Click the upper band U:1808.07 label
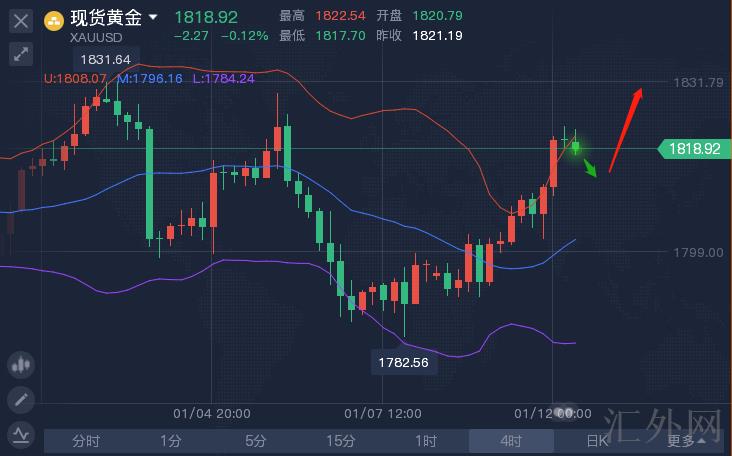This screenshot has height=456, width=732. [x=75, y=78]
